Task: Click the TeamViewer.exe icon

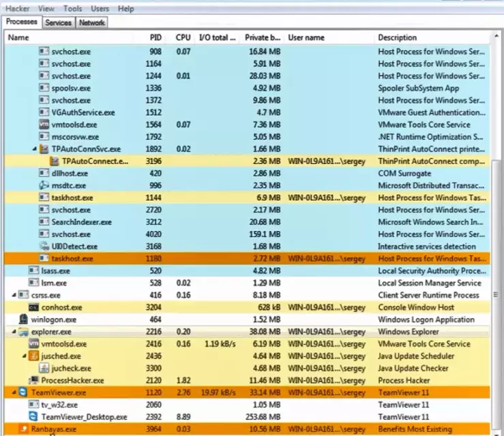Action: (23, 392)
